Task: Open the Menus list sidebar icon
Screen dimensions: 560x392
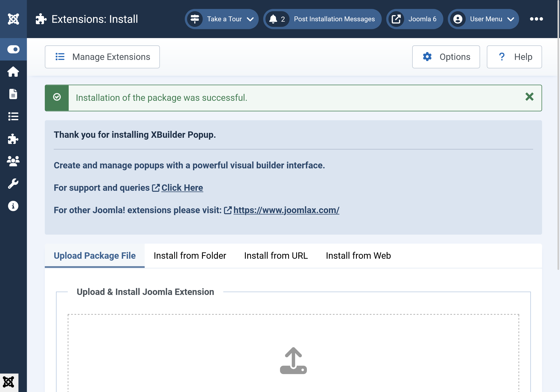Action: (13, 116)
